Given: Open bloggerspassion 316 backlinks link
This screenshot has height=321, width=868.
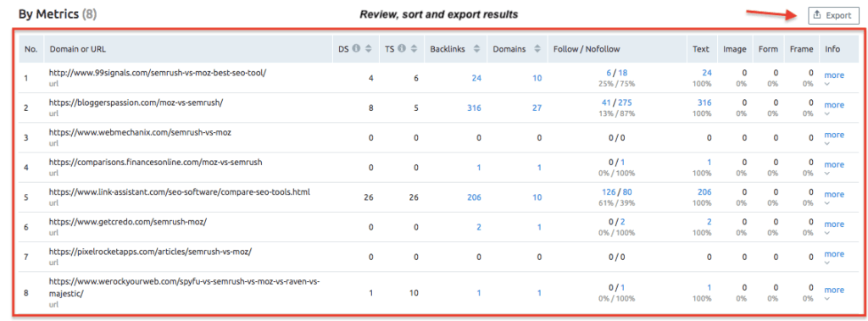Looking at the screenshot, I should point(474,108).
